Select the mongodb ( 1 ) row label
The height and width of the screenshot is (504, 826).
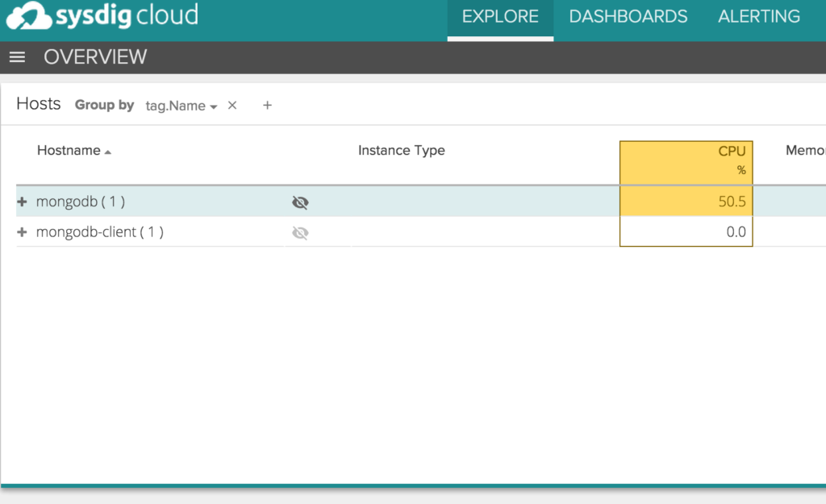81,202
